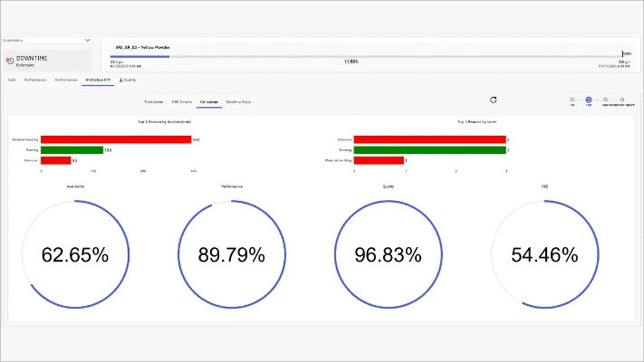Click the refresh icon above the charts

(494, 100)
